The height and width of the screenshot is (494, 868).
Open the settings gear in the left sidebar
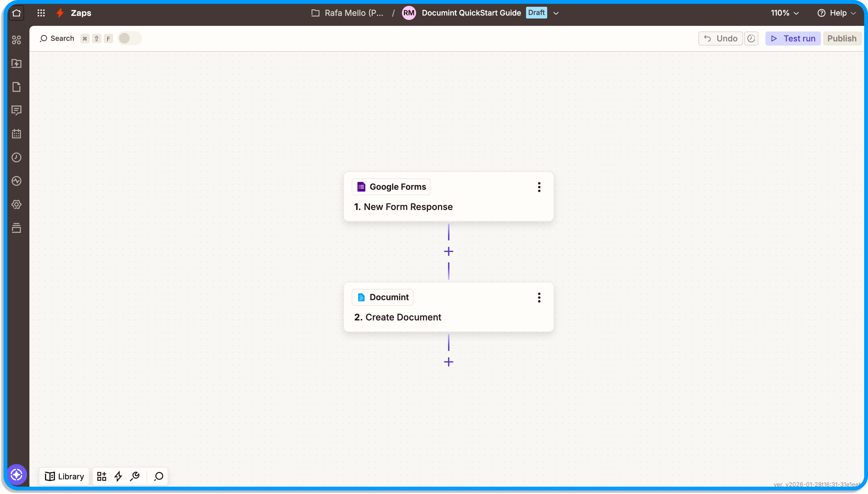pyautogui.click(x=16, y=204)
